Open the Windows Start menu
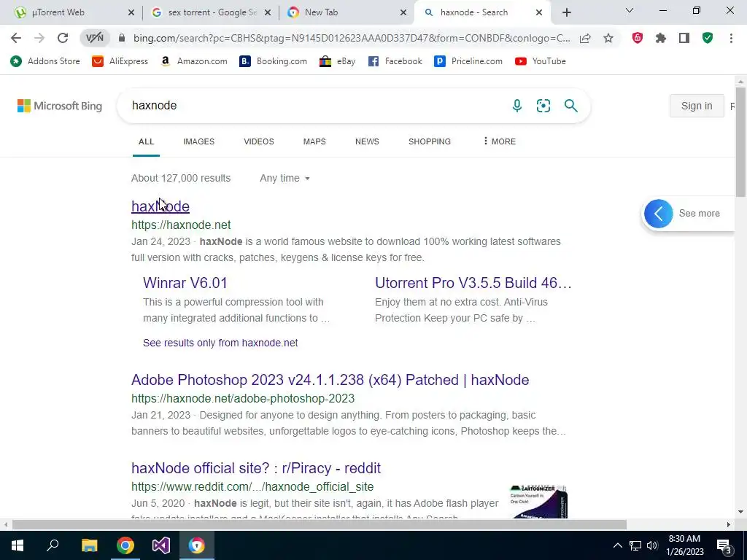Screen dimensions: 747x560 [x=18, y=545]
